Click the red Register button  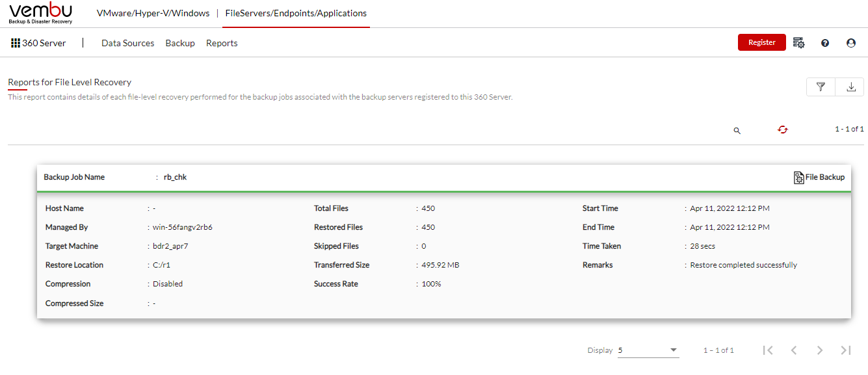point(762,42)
